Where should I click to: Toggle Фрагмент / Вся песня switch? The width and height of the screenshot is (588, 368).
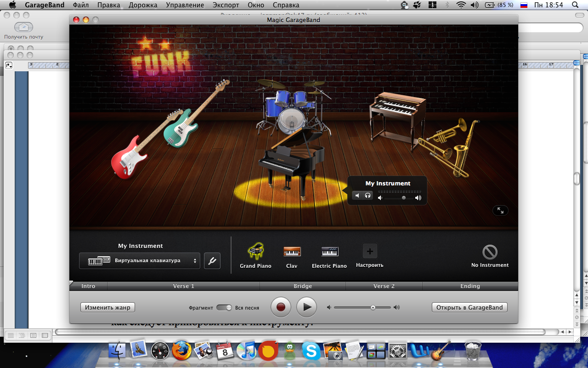pyautogui.click(x=224, y=307)
